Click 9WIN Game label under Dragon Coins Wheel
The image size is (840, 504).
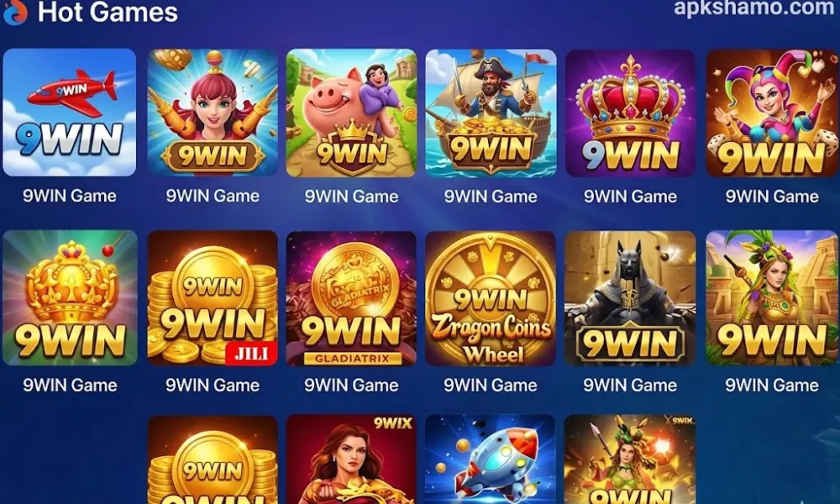point(491,385)
